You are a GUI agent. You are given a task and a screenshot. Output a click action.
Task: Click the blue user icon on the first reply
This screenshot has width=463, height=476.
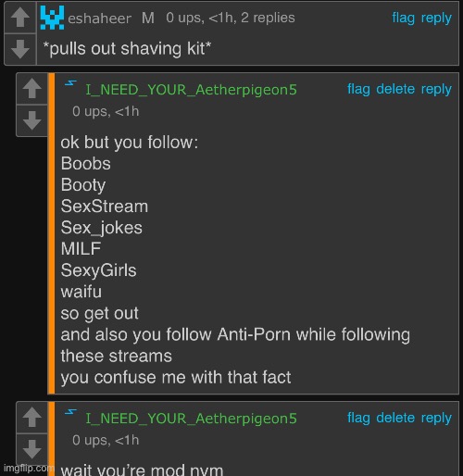pos(70,83)
